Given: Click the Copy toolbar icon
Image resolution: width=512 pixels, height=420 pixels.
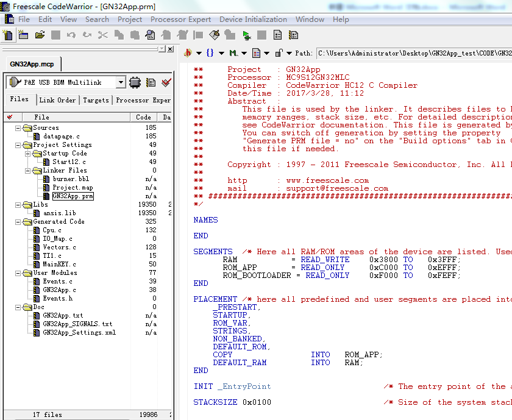Looking at the screenshot, I should click(118, 35).
